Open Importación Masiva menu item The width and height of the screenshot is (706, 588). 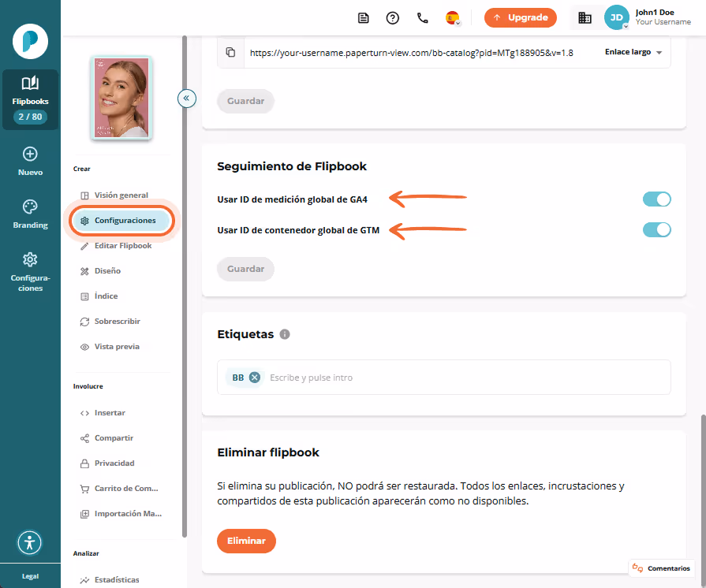[x=121, y=513]
